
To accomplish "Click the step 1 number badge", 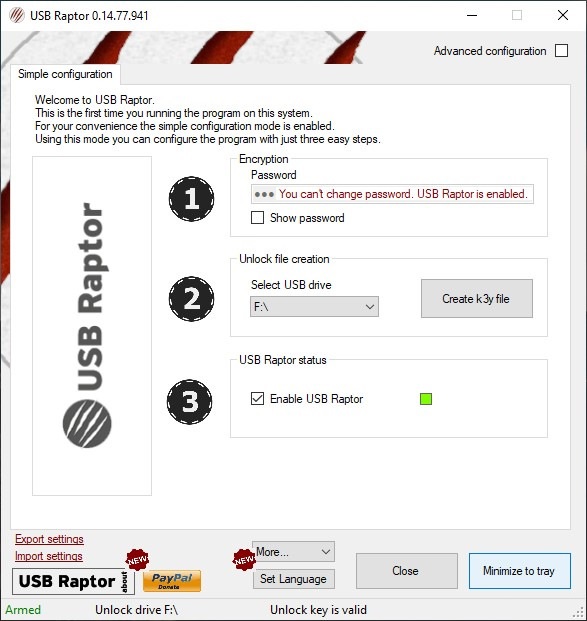I will pos(191,199).
